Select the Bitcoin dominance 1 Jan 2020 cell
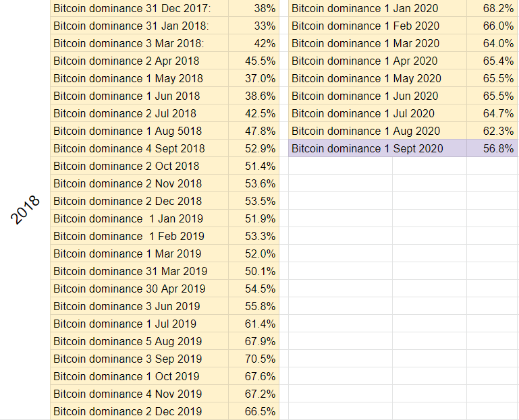 point(377,8)
